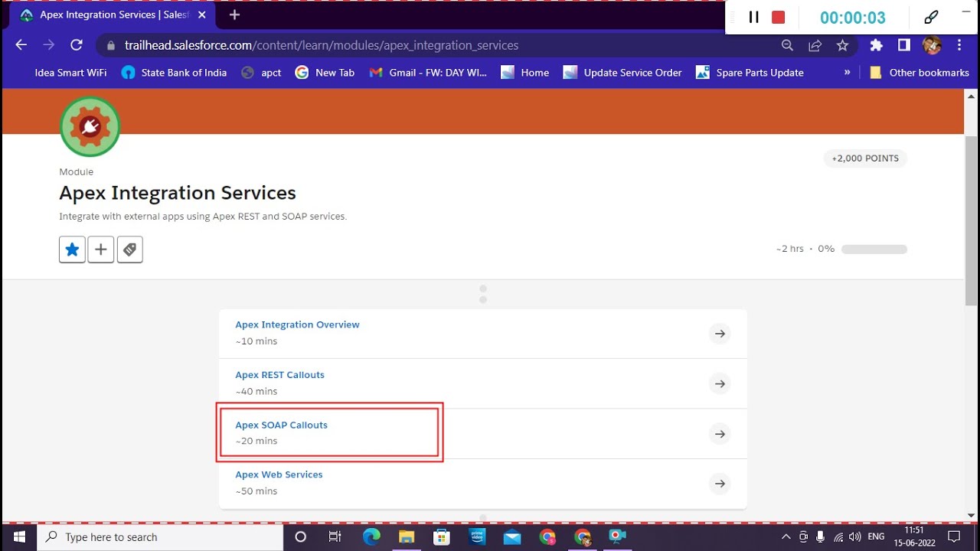Click the scrollbar down arrow

[971, 515]
